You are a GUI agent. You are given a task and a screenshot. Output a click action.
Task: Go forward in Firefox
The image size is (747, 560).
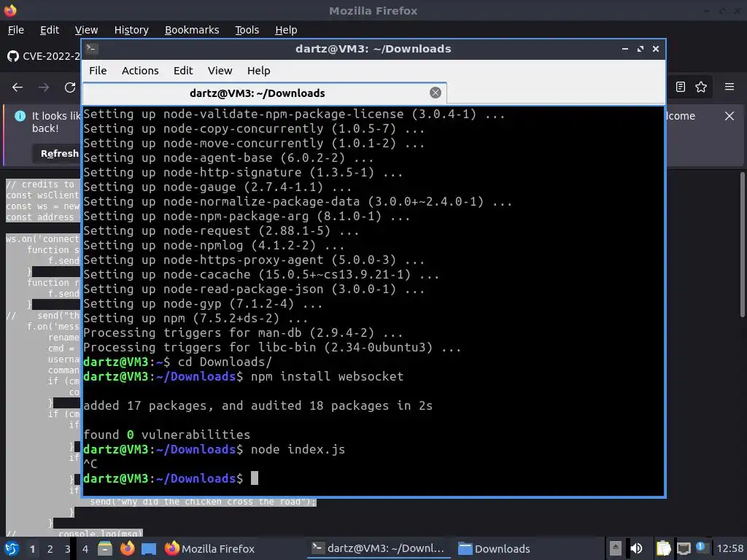tap(44, 87)
